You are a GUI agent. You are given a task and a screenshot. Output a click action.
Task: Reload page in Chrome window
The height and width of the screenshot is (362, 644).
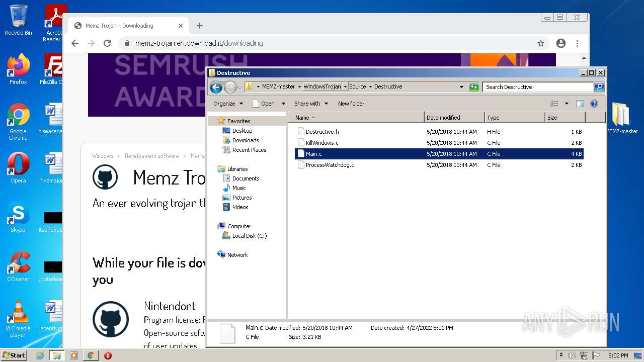(107, 43)
